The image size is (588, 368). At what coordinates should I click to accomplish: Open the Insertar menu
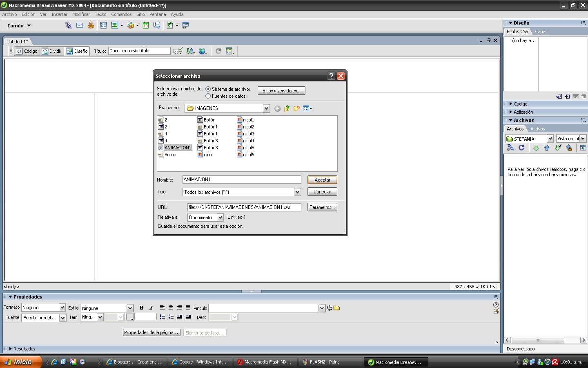[x=59, y=14]
